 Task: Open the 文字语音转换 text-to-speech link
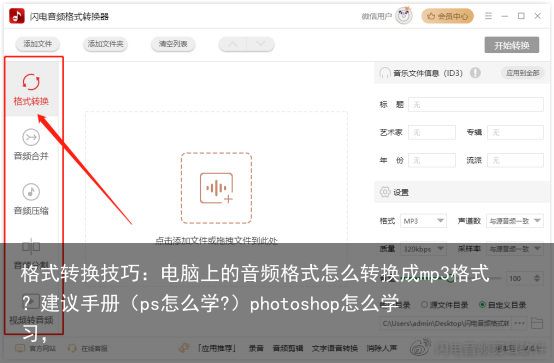point(335,348)
